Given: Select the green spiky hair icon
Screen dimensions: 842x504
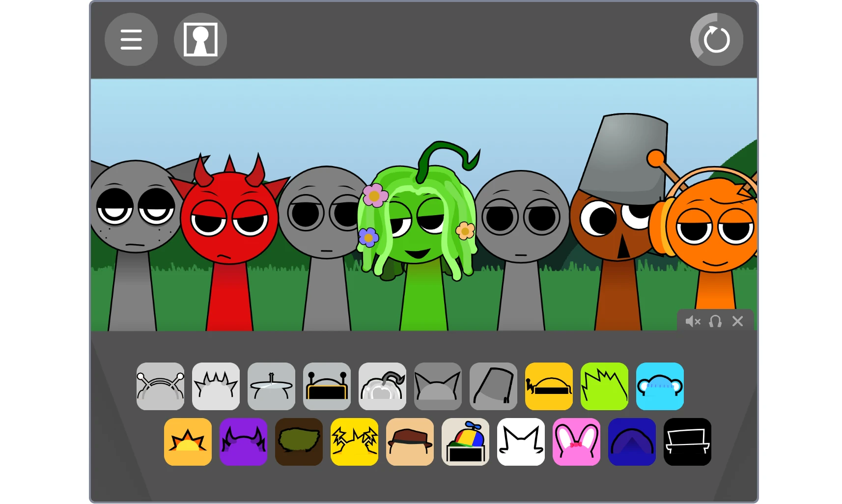Looking at the screenshot, I should [604, 386].
